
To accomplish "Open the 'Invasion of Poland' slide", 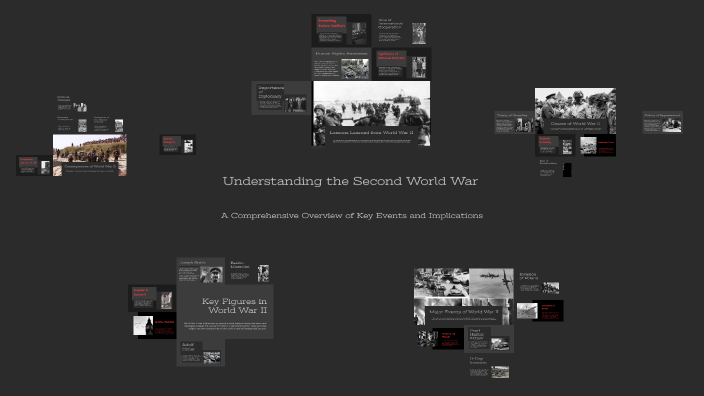I will coord(539,282).
